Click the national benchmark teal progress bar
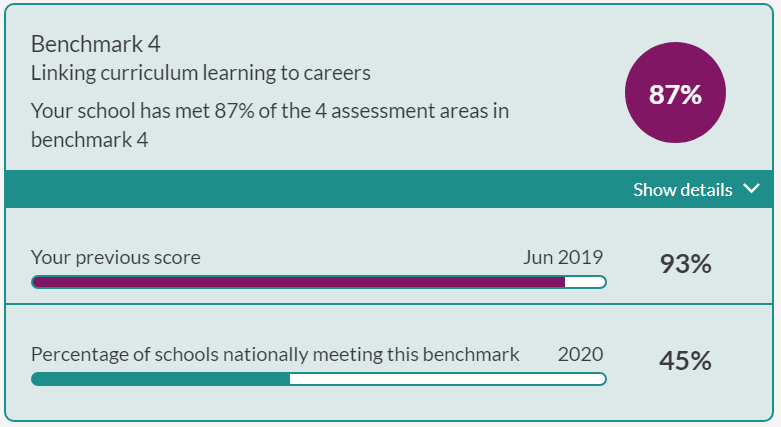Image resolution: width=781 pixels, height=427 pixels. [x=319, y=379]
